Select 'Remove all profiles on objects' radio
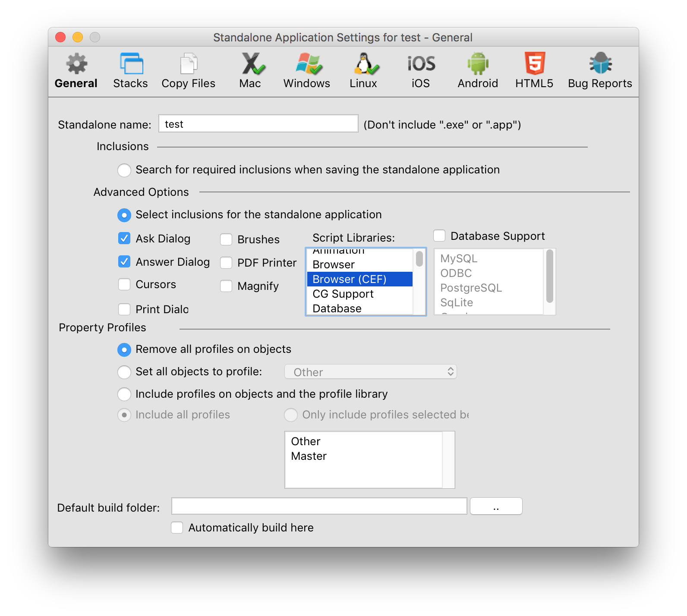The height and width of the screenshot is (616, 687). pyautogui.click(x=124, y=349)
